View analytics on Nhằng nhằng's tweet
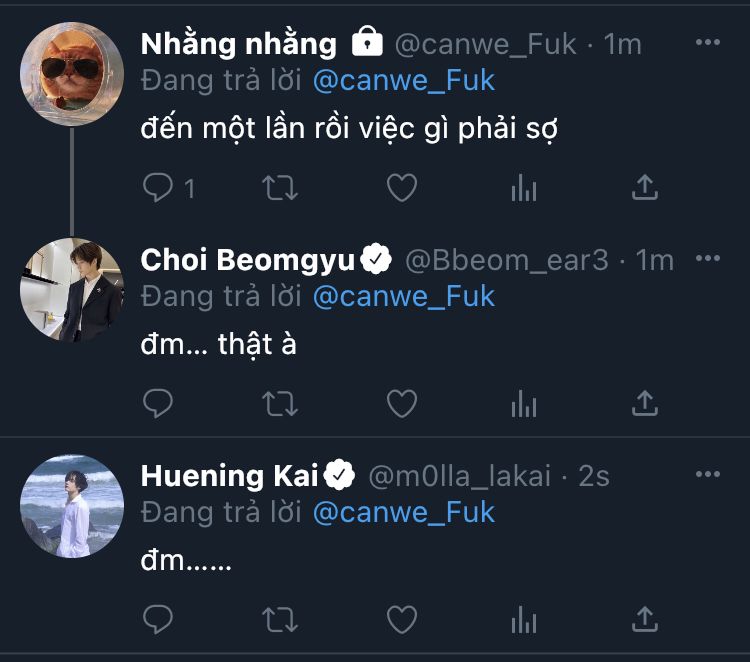The width and height of the screenshot is (750, 662). click(x=524, y=187)
